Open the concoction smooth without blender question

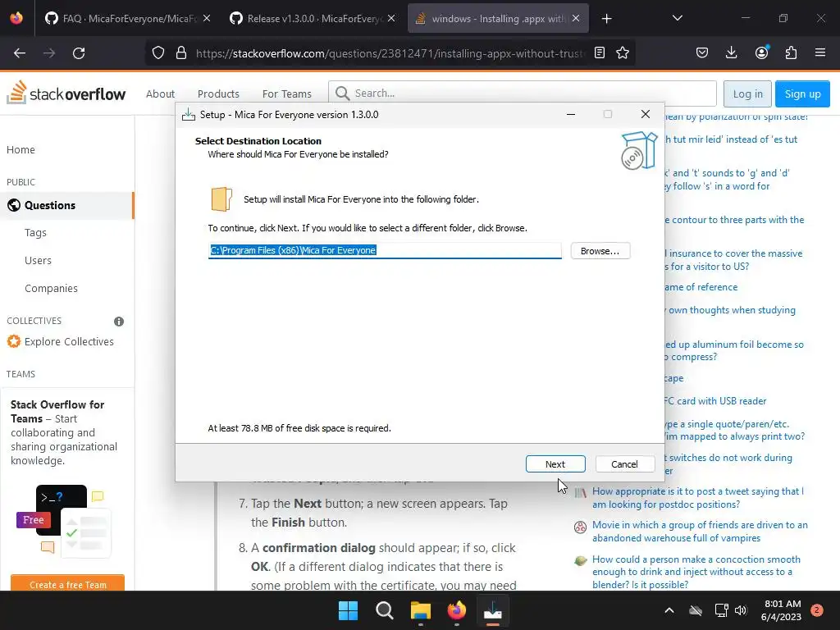click(696, 572)
